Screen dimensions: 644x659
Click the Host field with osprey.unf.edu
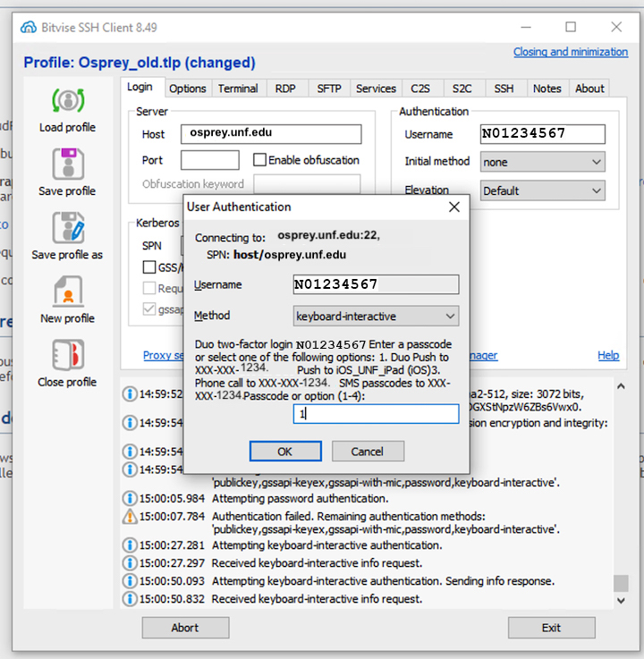click(x=271, y=134)
